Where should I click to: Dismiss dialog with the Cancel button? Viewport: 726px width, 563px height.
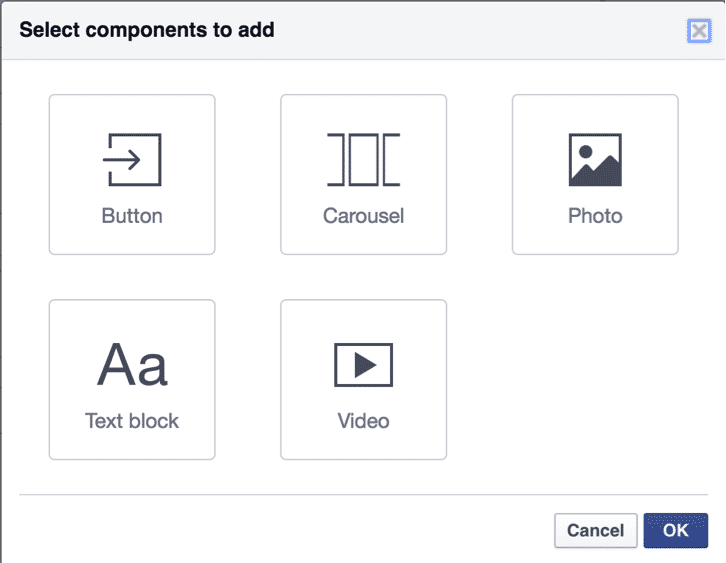tap(595, 531)
